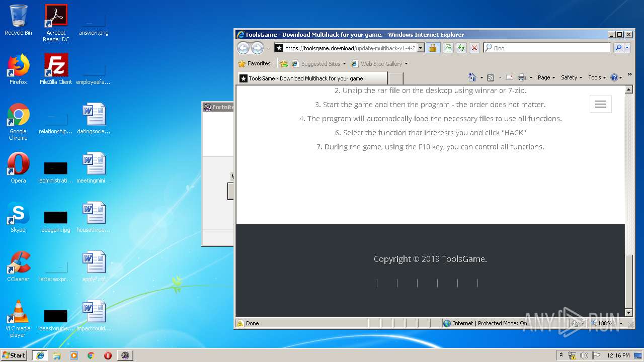The image size is (644, 362).
Task: Click Add to Favorites Bar icon
Action: pos(284,64)
